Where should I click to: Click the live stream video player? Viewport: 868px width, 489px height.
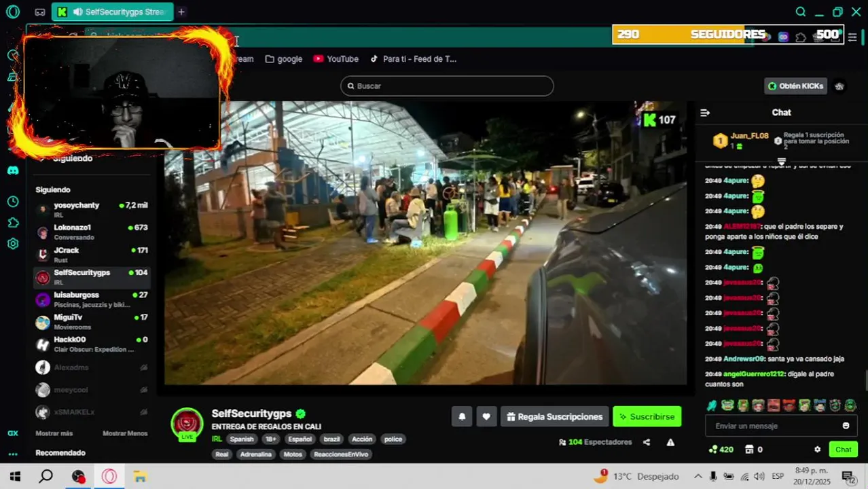tap(425, 243)
